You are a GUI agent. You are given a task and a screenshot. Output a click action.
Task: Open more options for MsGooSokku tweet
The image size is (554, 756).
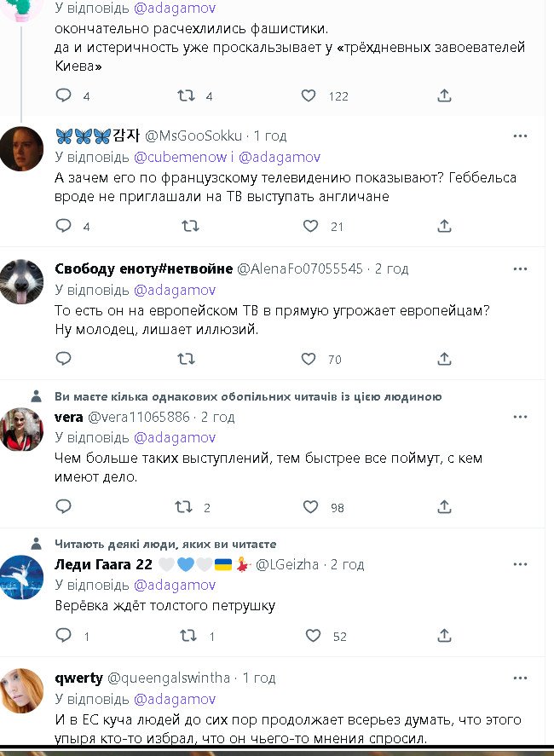click(520, 136)
